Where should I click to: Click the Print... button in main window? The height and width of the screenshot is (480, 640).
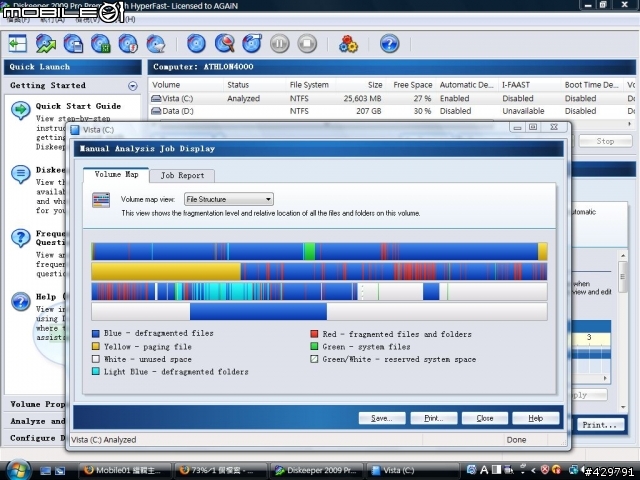[600, 425]
